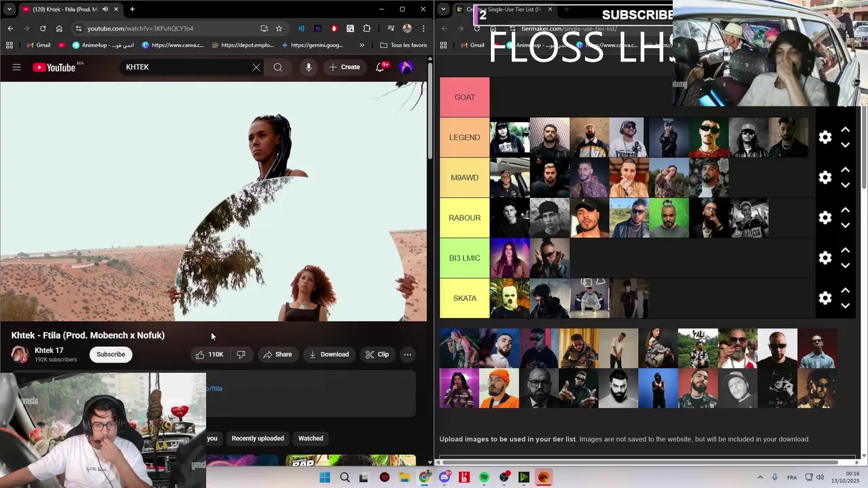Open Chrome extensions puzzle icon

(x=367, y=28)
